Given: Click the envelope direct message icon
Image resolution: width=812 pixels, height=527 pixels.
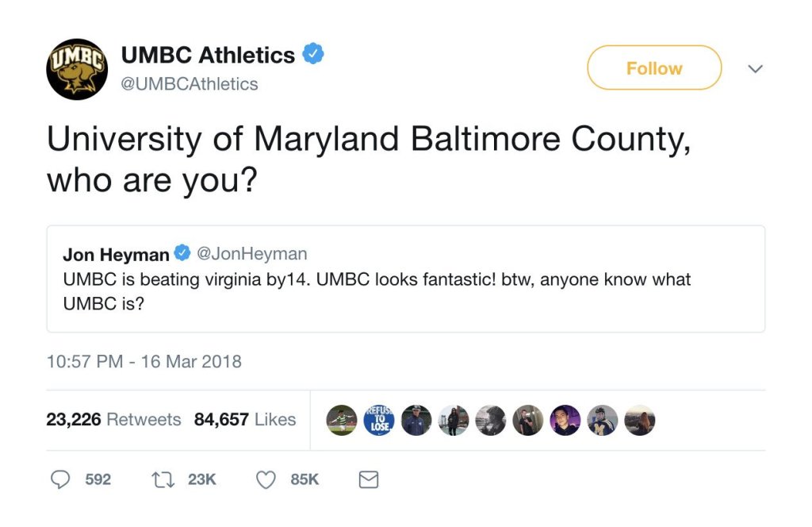Looking at the screenshot, I should coord(369,479).
